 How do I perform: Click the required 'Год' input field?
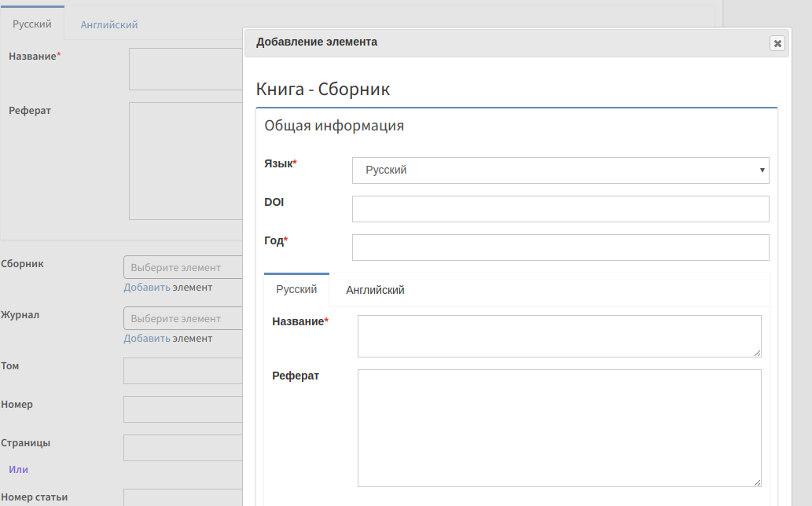point(560,247)
